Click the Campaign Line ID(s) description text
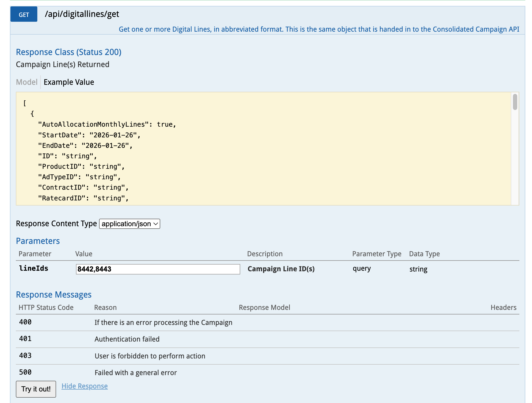The width and height of the screenshot is (532, 403). pos(281,269)
